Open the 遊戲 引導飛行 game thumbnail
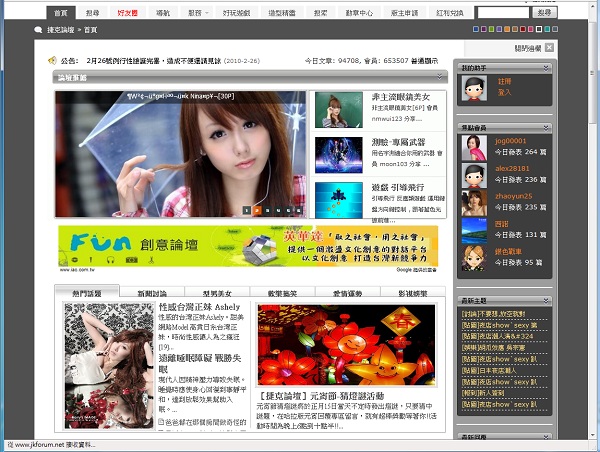This screenshot has width=600, height=452. point(339,200)
